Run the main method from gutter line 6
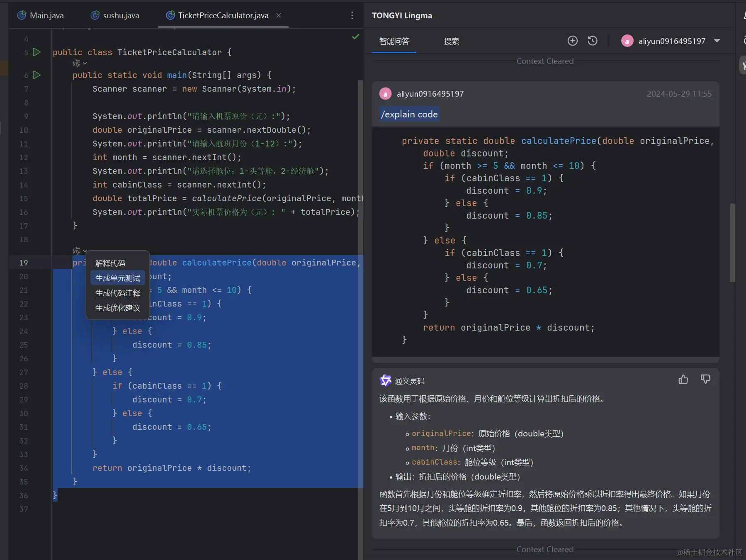The height and width of the screenshot is (560, 746). coord(36,75)
